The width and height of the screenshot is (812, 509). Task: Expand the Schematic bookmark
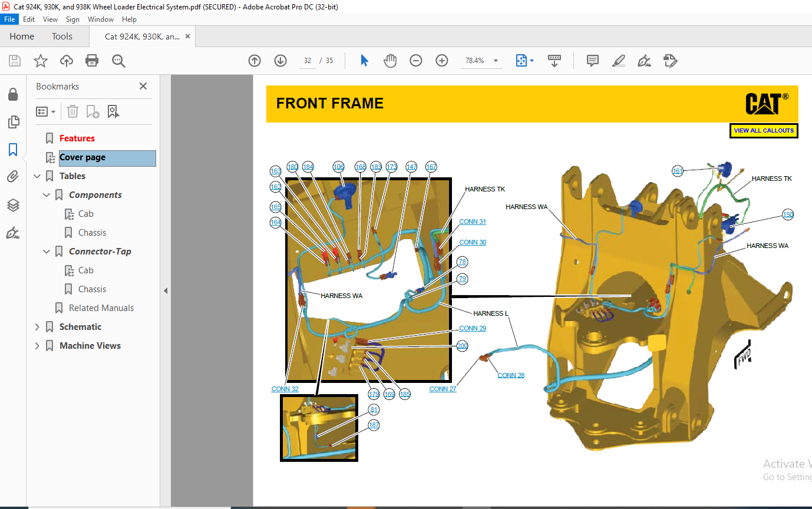38,327
